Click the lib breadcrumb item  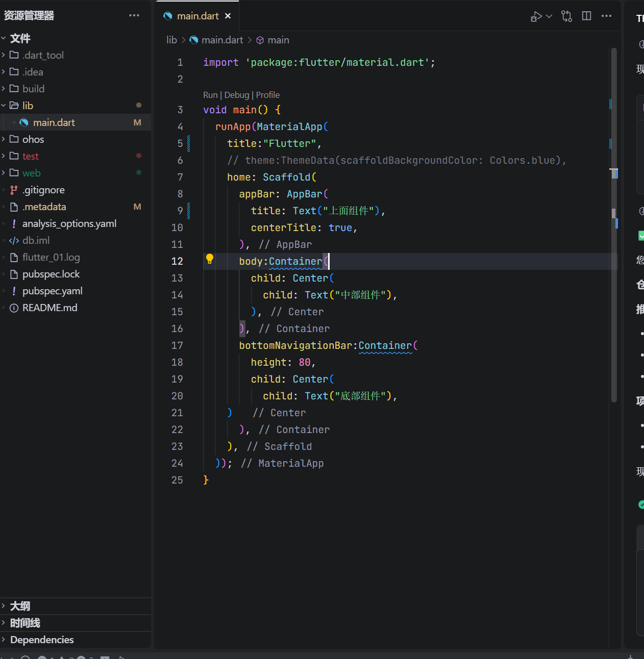[x=171, y=40]
